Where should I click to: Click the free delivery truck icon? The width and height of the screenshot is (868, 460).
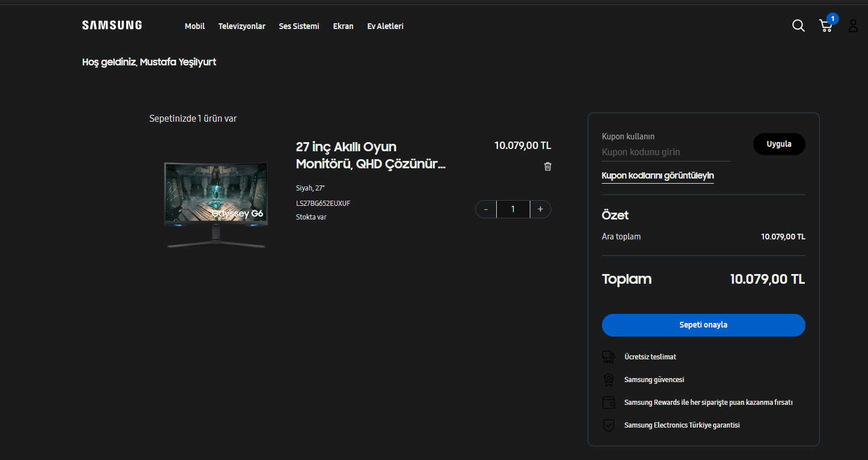coord(609,357)
